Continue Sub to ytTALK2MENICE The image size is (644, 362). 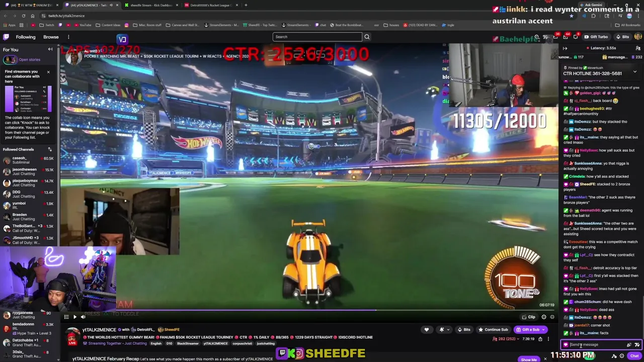[x=493, y=330]
